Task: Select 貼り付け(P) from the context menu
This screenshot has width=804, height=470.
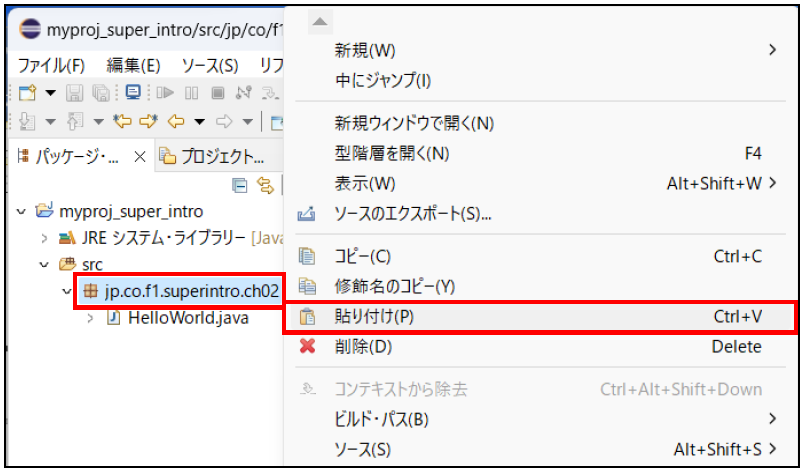Action: click(x=374, y=317)
